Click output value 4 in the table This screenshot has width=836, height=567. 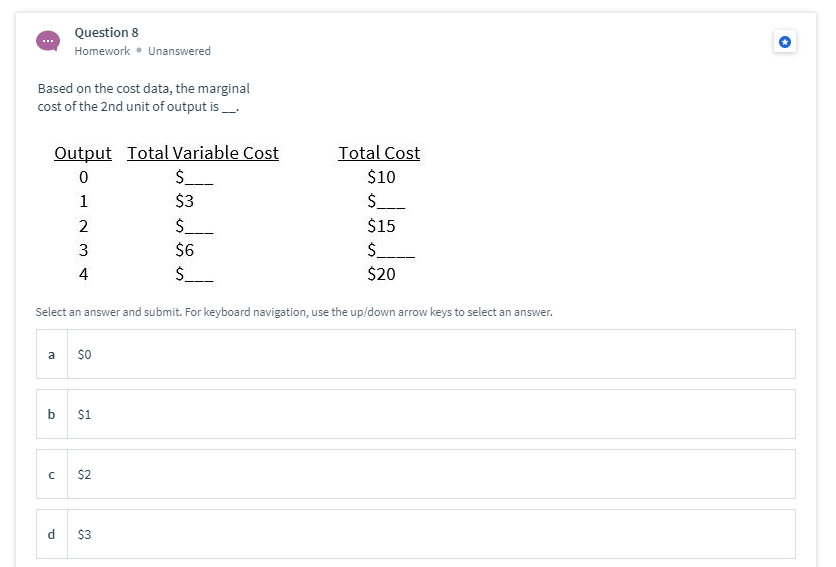point(83,274)
